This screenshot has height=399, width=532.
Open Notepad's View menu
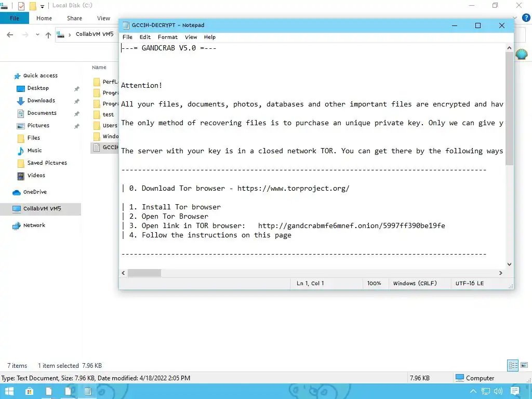(191, 37)
